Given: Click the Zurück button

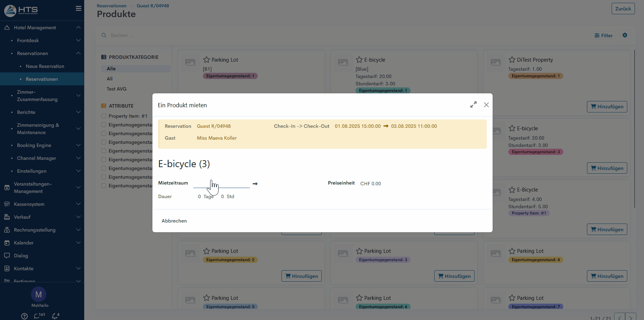Looking at the screenshot, I should click(623, 9).
